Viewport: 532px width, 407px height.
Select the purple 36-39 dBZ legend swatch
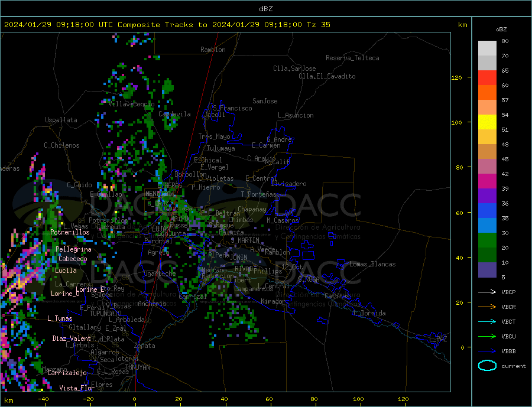tap(487, 196)
